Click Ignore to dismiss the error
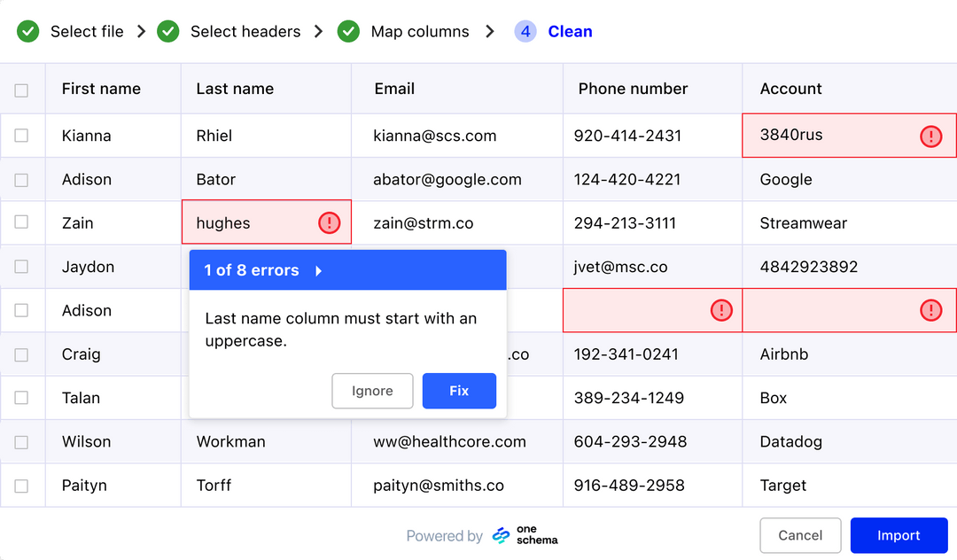Viewport: 957px width, 560px height. point(372,391)
